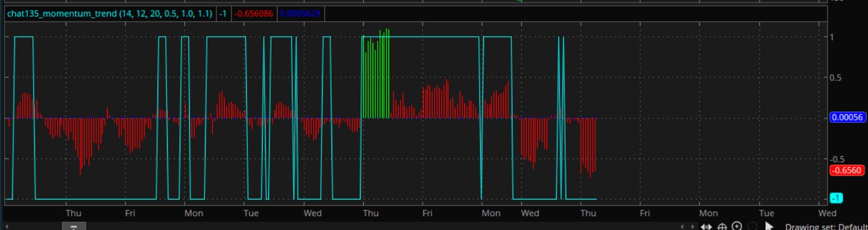Click the chat135_momentum_trend study label

click(109, 13)
